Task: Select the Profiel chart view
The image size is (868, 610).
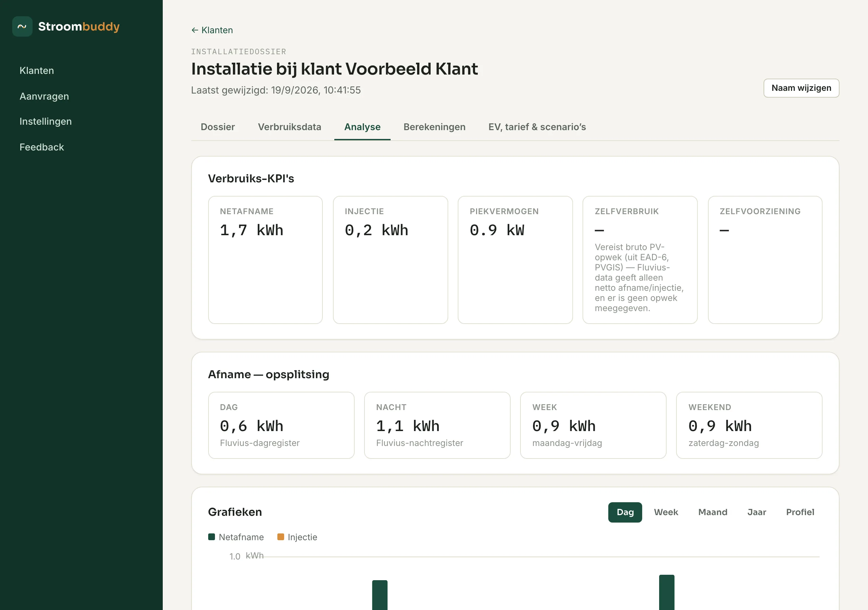Action: (x=800, y=512)
